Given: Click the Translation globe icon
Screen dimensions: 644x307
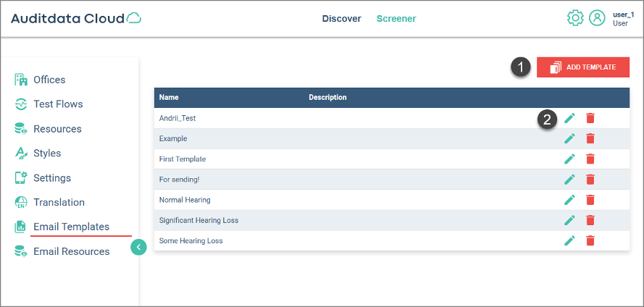Looking at the screenshot, I should pyautogui.click(x=21, y=202).
